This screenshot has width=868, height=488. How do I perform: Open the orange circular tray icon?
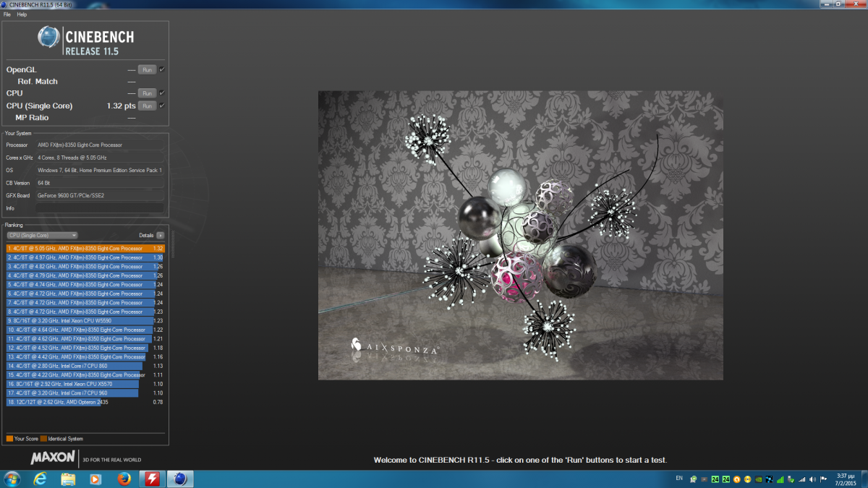click(736, 479)
